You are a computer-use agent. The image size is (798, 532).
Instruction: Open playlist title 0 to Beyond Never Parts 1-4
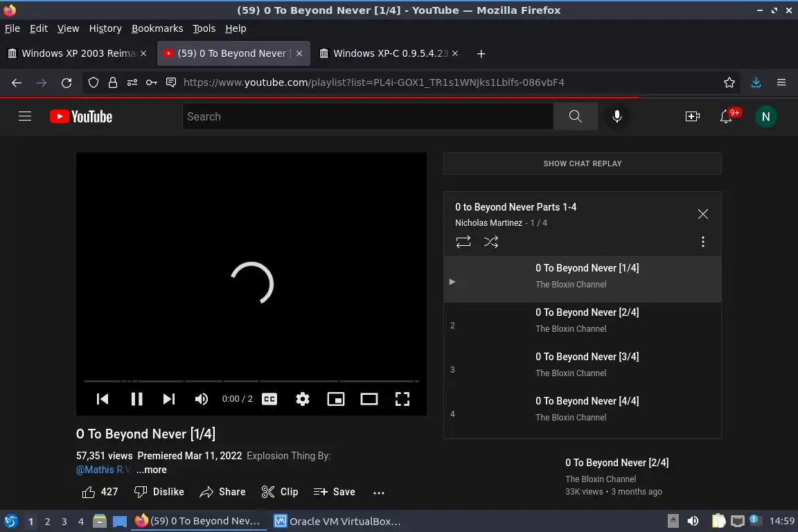tap(515, 207)
